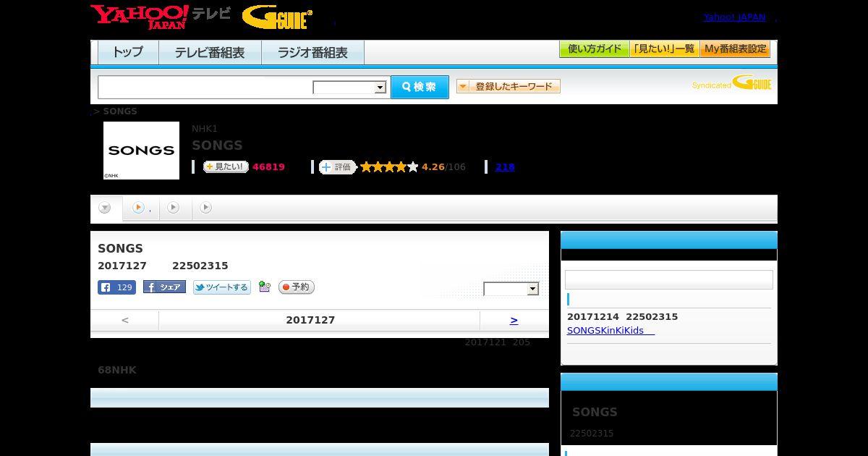Screen dimensions: 868x456
Task: Open the 218 link next to ratings
Action: pos(505,167)
